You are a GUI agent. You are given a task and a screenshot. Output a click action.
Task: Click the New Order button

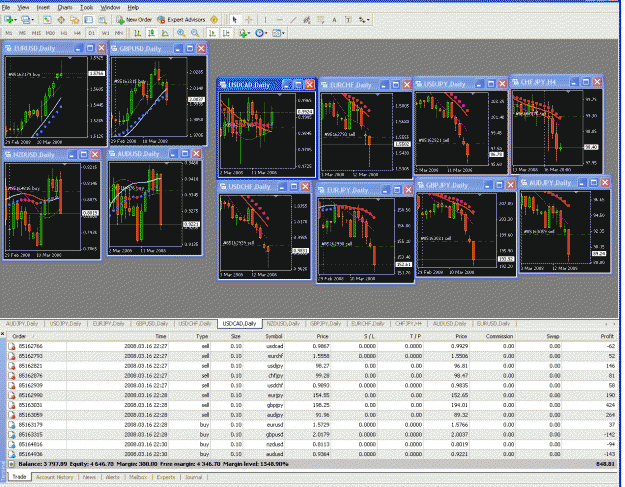(x=134, y=20)
